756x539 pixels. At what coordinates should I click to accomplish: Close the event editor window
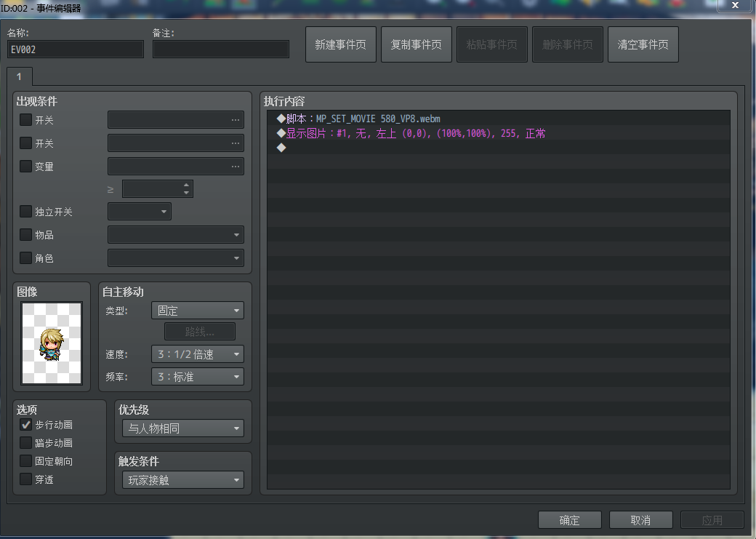pyautogui.click(x=735, y=5)
